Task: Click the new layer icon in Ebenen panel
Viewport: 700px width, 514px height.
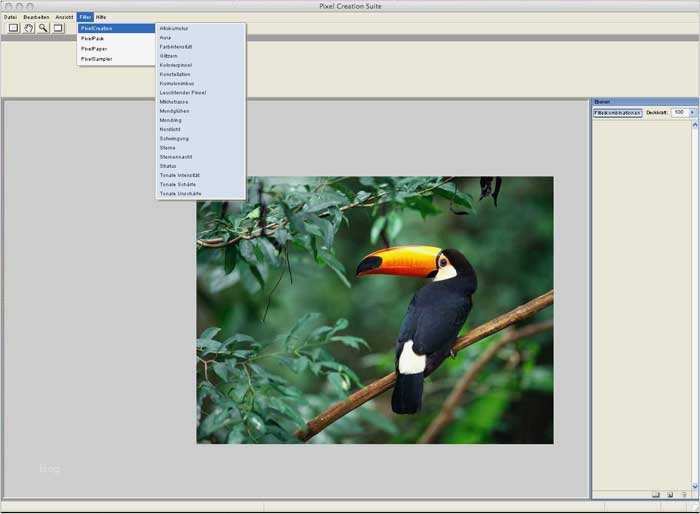Action: [x=656, y=494]
